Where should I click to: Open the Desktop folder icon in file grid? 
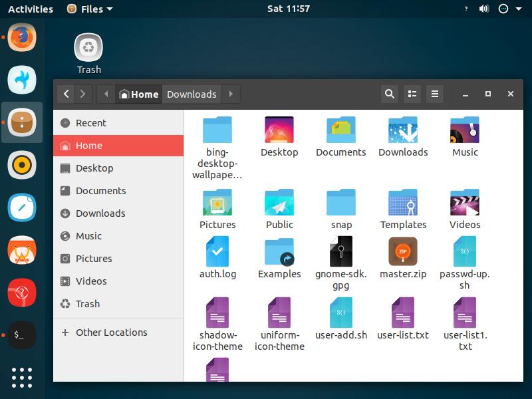279,130
